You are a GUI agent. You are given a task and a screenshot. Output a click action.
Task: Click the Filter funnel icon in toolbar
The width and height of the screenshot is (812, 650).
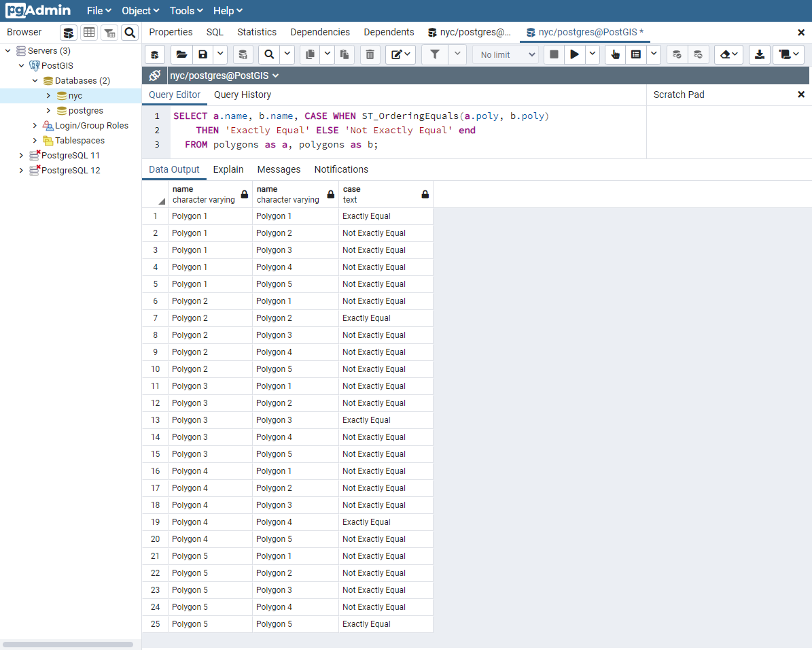[435, 54]
